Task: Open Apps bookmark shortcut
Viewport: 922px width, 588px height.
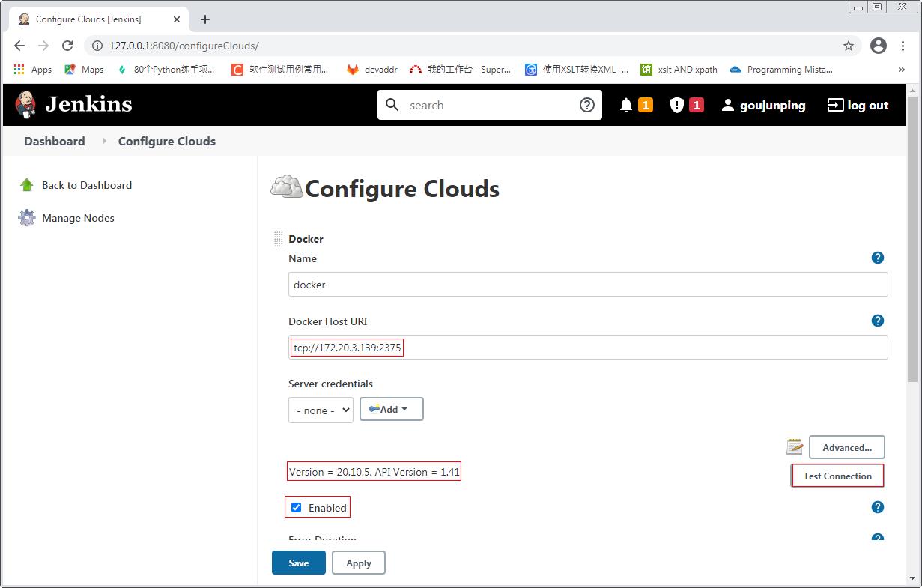Action: [x=33, y=70]
